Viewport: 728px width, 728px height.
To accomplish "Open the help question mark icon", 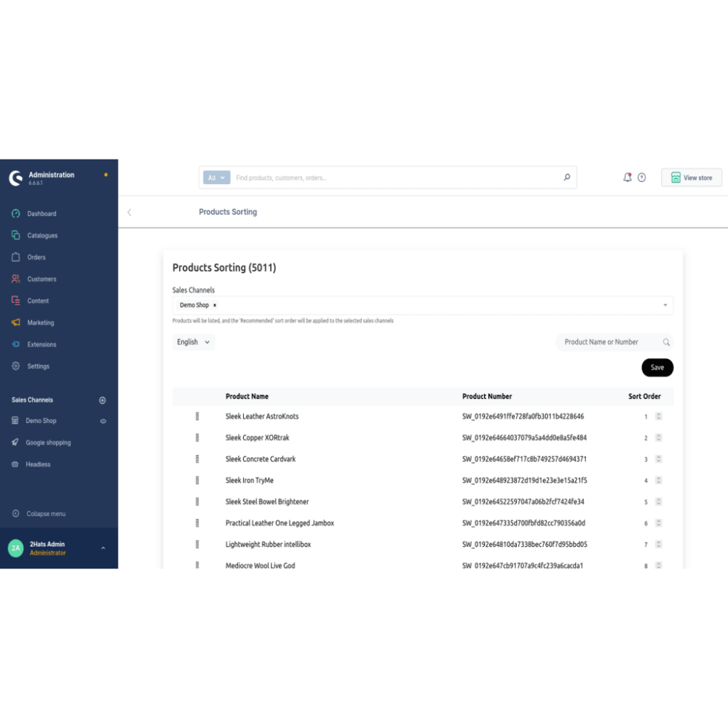I will 641,178.
